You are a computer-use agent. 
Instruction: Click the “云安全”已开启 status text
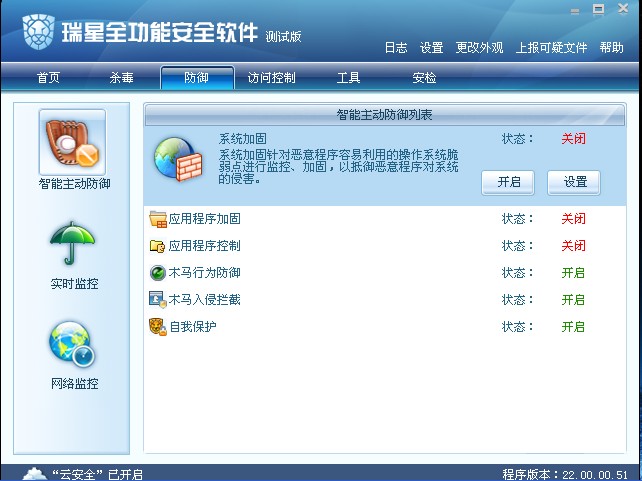pos(97,474)
